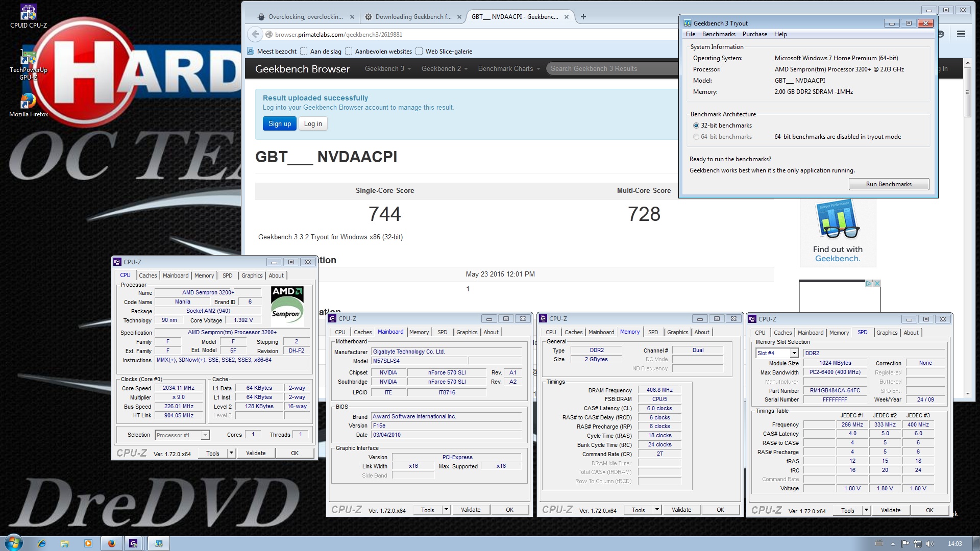Open the Windows Start menu
Image resolution: width=980 pixels, height=551 pixels.
pos(13,543)
